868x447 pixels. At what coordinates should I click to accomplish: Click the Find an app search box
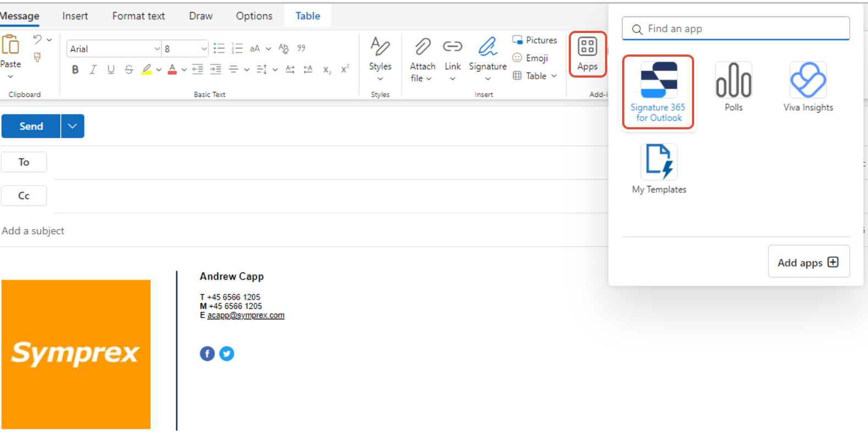tap(736, 29)
